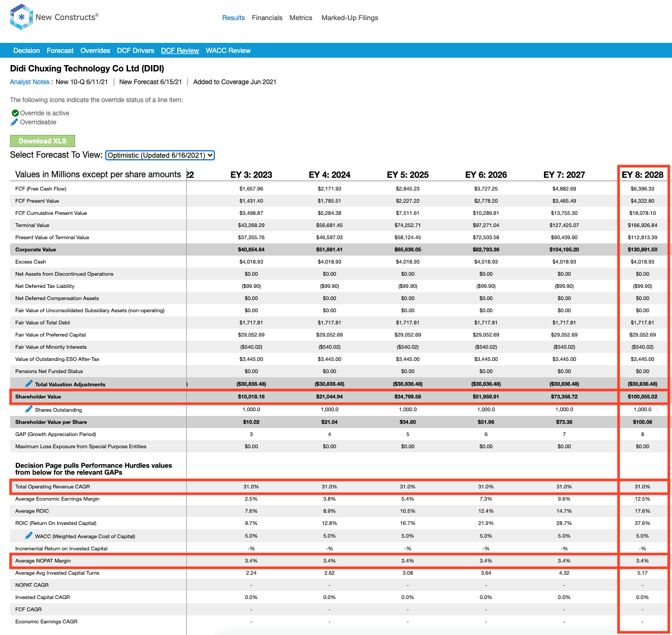Screen dimensions: 672x635
Task: Click the EY 8: 2028 column header
Action: (x=642, y=175)
